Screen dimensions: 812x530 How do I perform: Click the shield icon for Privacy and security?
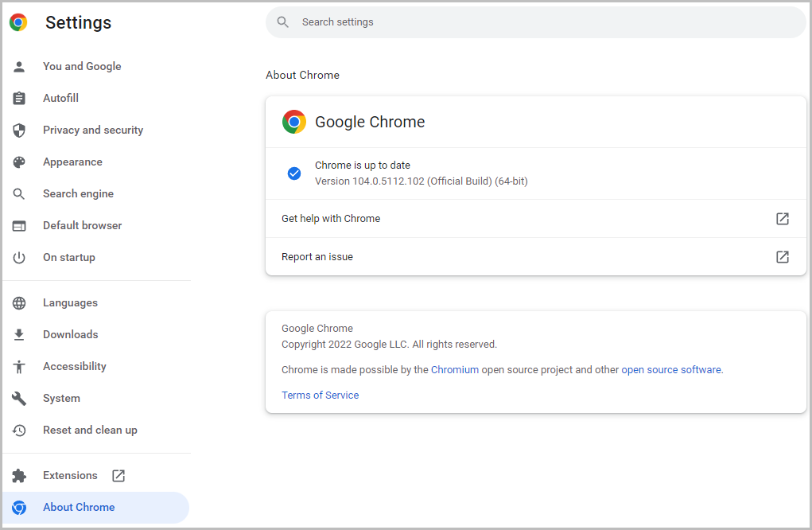point(19,130)
